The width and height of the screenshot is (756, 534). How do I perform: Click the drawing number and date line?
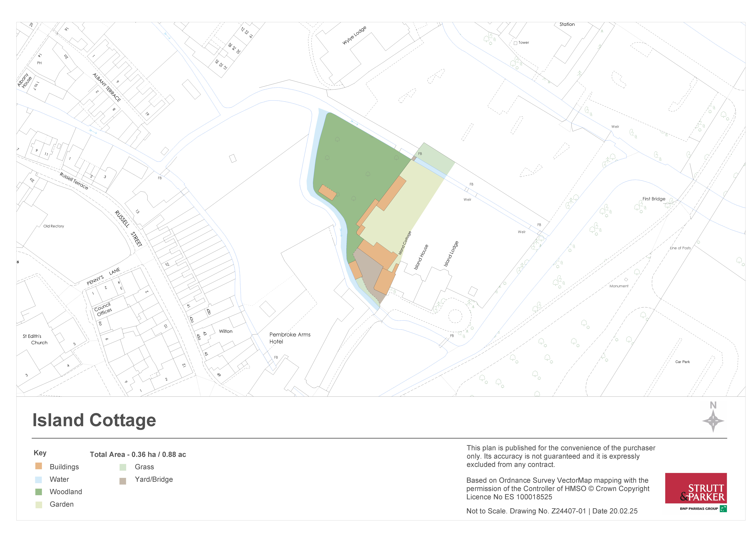pos(552,511)
